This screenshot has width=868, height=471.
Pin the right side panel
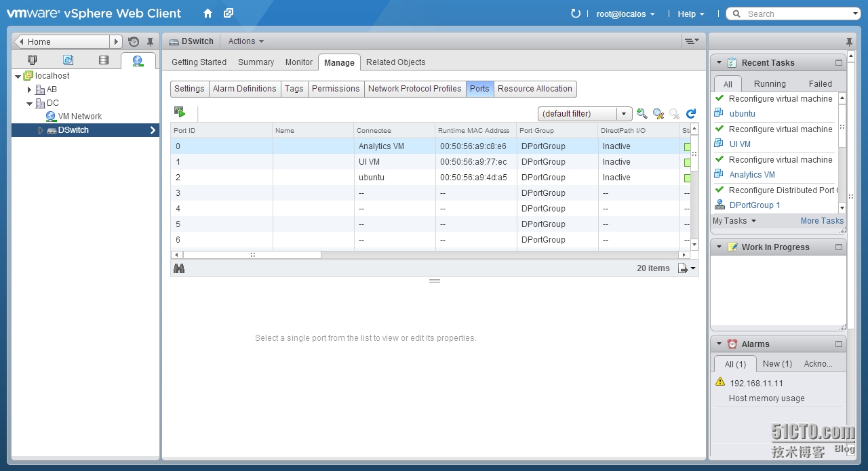(849, 42)
